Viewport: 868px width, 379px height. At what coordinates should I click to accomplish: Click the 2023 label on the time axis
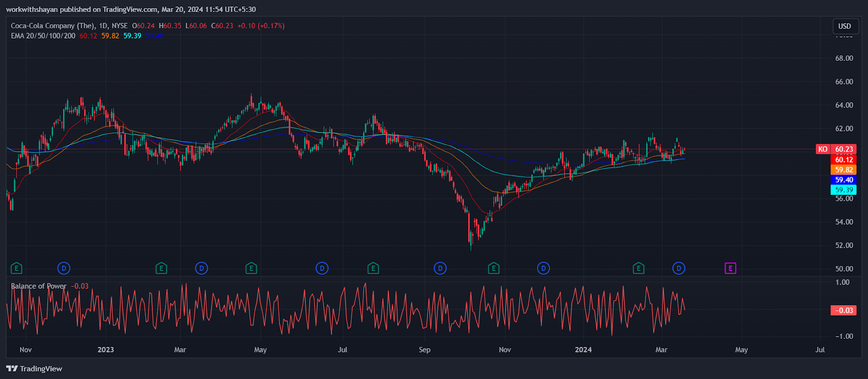(x=106, y=350)
